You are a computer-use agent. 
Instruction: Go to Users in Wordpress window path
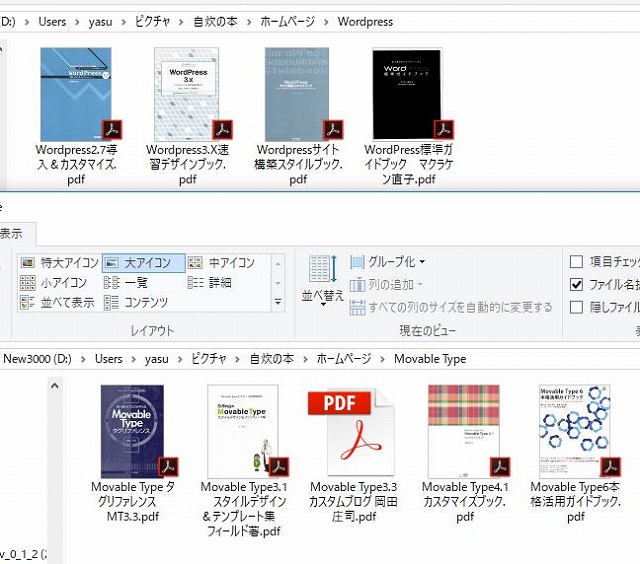52,22
